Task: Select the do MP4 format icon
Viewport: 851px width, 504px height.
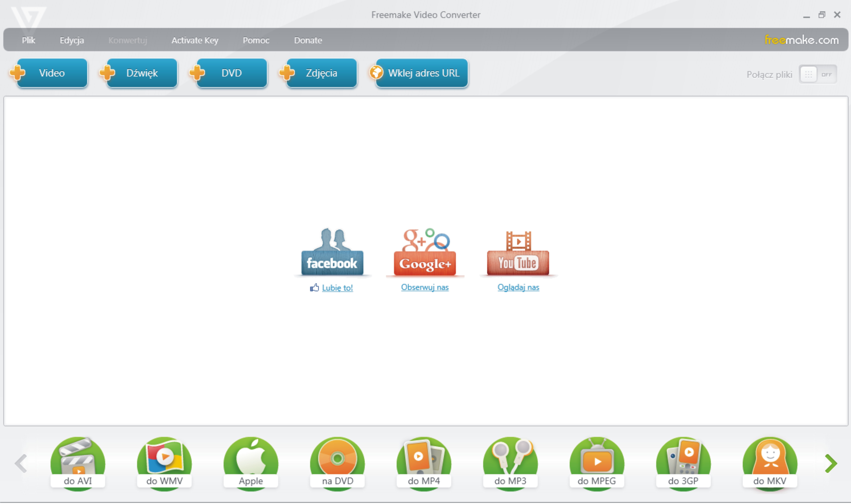Action: (x=424, y=463)
